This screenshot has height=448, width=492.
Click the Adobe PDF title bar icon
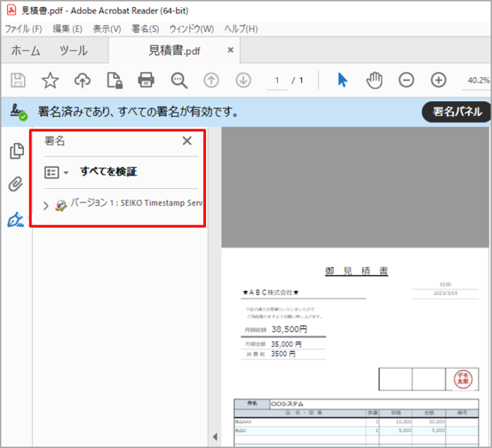pos(12,10)
